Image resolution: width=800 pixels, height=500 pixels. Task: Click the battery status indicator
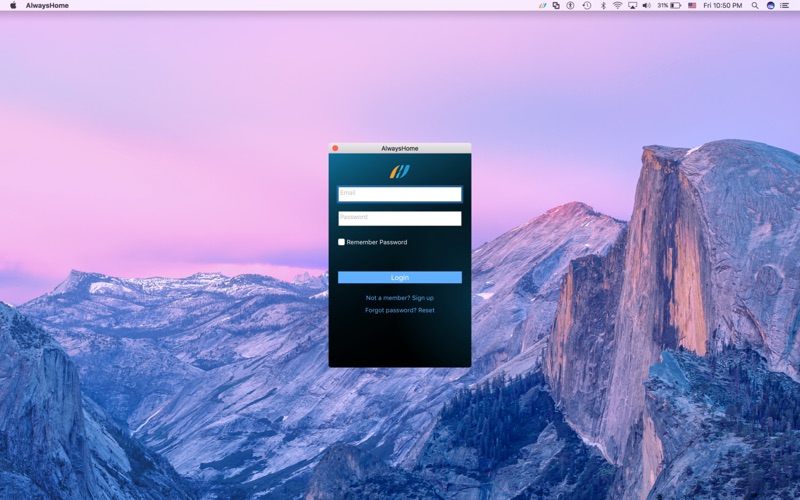point(669,6)
